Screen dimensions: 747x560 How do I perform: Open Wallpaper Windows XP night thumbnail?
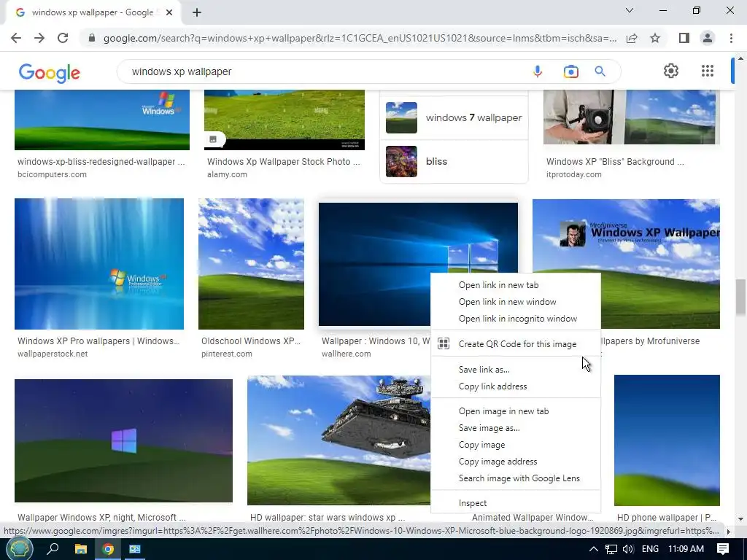[x=123, y=440]
